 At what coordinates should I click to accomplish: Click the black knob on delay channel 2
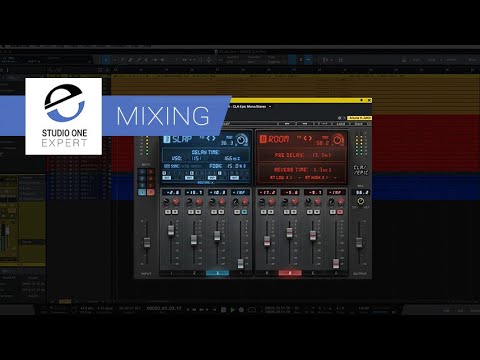[189, 202]
